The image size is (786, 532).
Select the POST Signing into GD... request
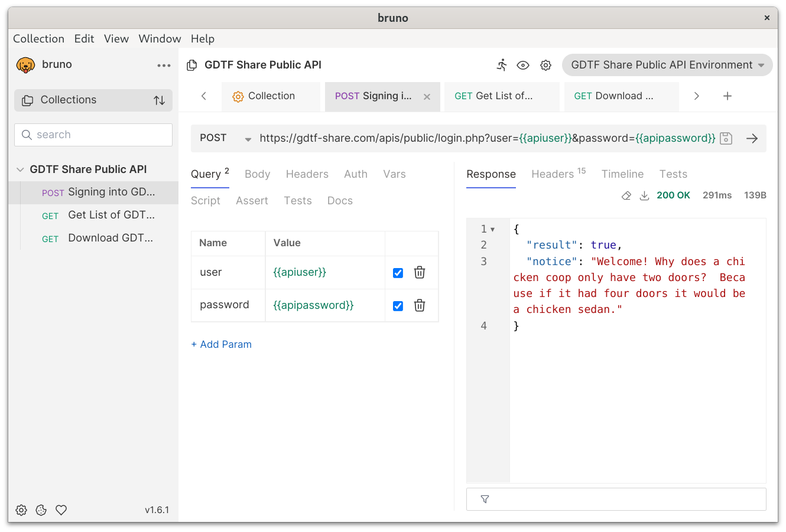click(93, 192)
